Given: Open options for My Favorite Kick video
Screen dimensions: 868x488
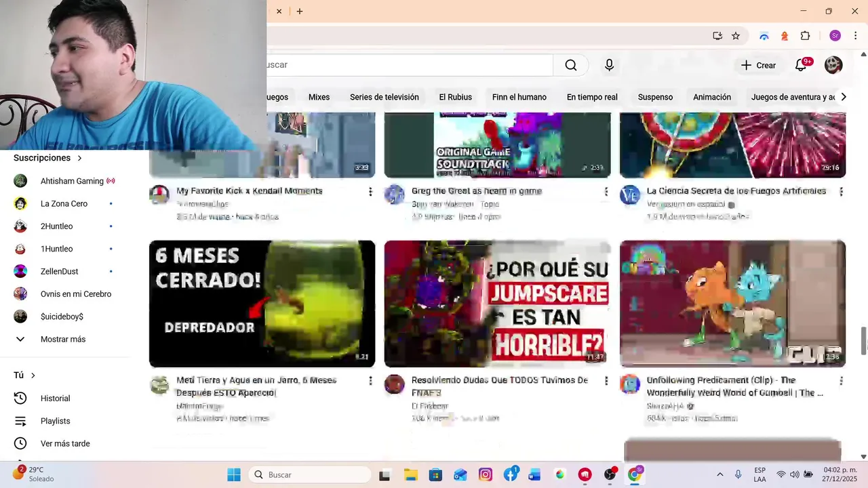Looking at the screenshot, I should point(370,192).
